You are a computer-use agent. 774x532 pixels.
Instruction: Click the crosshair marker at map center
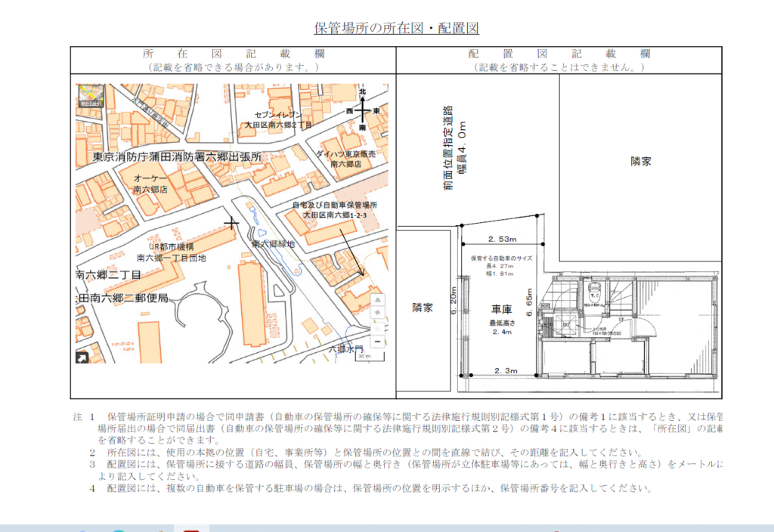click(x=232, y=224)
